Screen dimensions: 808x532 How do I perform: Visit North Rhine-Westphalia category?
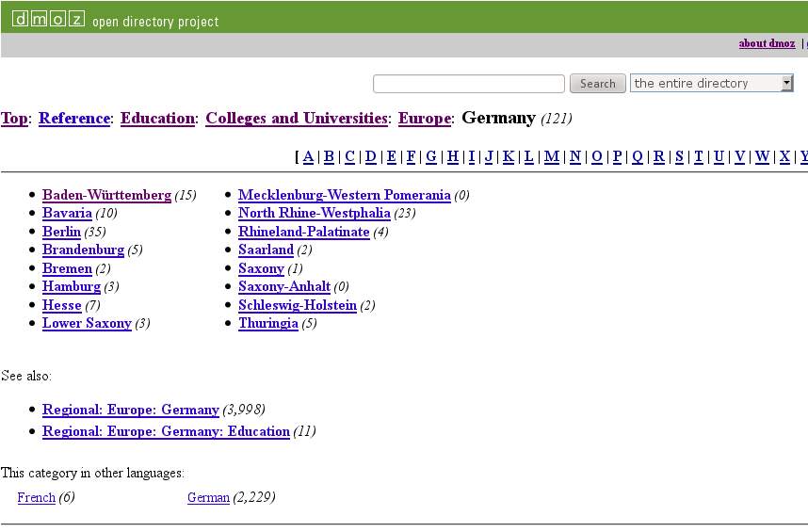(x=314, y=214)
